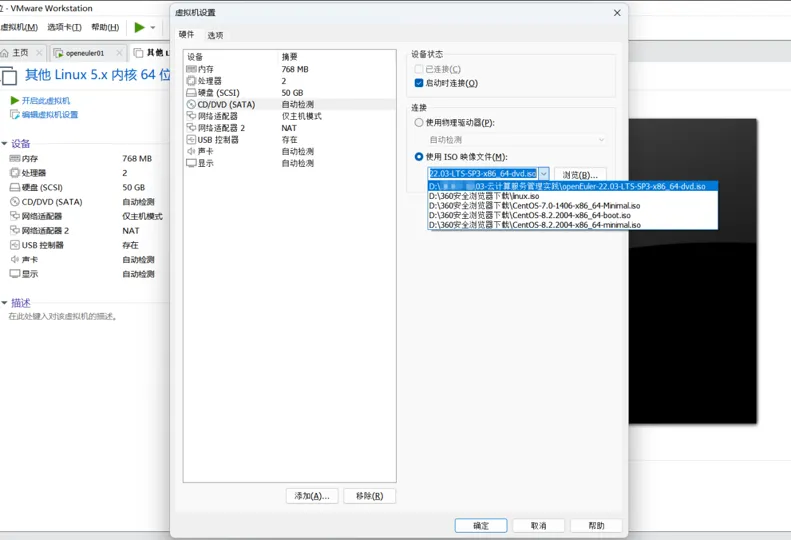Click the 帮助 button in the dialog footer
This screenshot has width=791, height=540.
pyautogui.click(x=596, y=526)
